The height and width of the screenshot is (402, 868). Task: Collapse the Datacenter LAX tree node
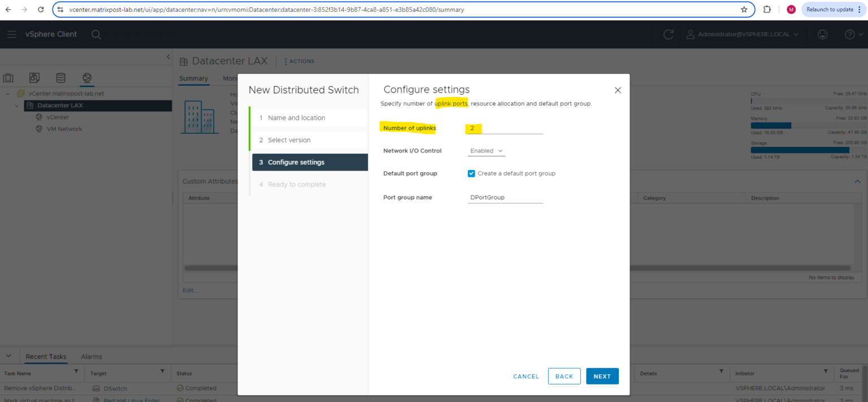tap(17, 106)
